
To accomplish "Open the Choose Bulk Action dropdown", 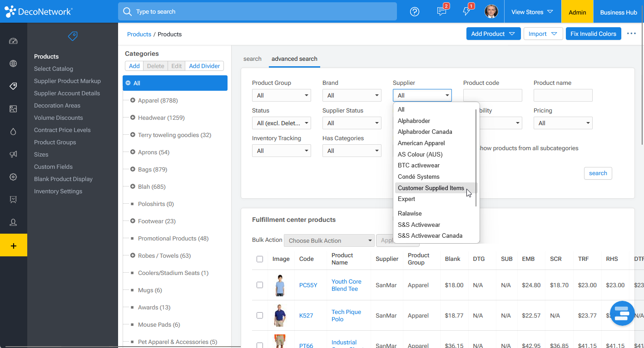I will [329, 240].
